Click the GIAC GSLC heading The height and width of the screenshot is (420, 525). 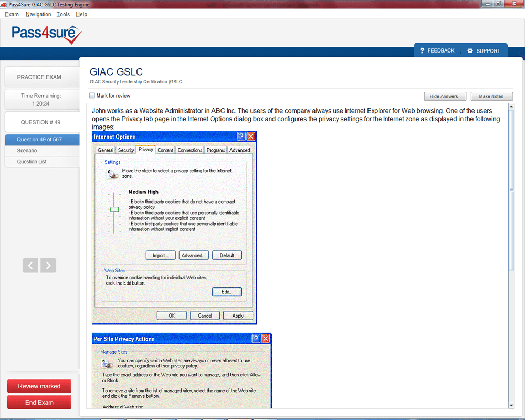pos(116,72)
